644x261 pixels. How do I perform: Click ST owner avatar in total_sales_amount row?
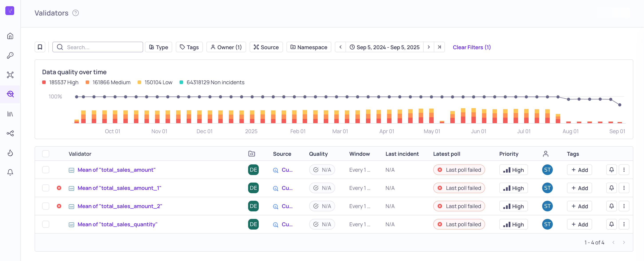pos(547,170)
